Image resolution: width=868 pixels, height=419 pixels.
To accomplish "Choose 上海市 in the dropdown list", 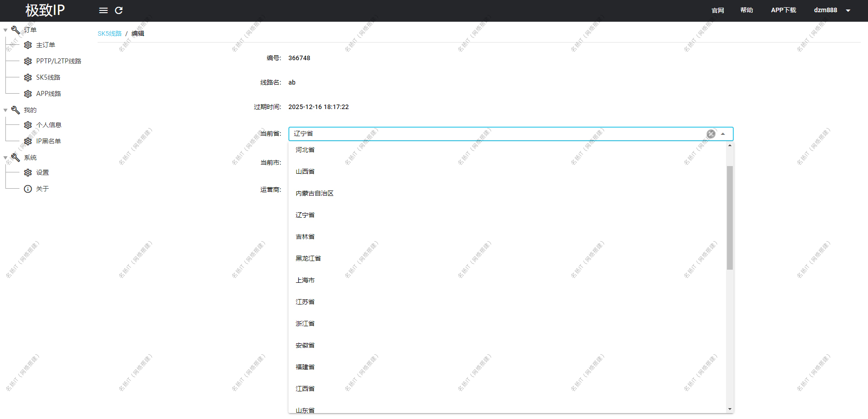I will 305,280.
